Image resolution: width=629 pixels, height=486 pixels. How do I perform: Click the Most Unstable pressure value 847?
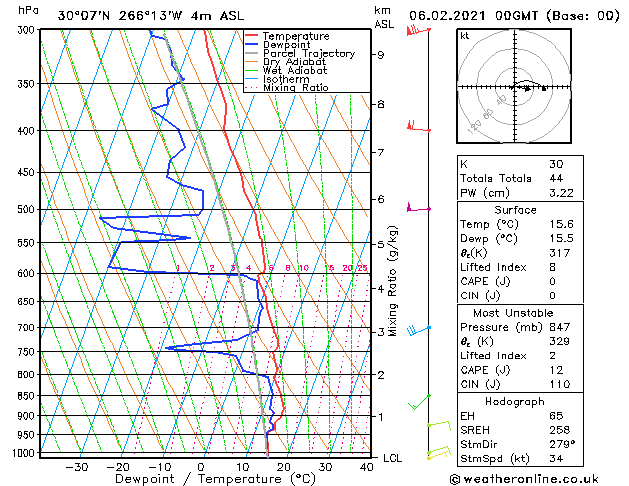point(559,327)
